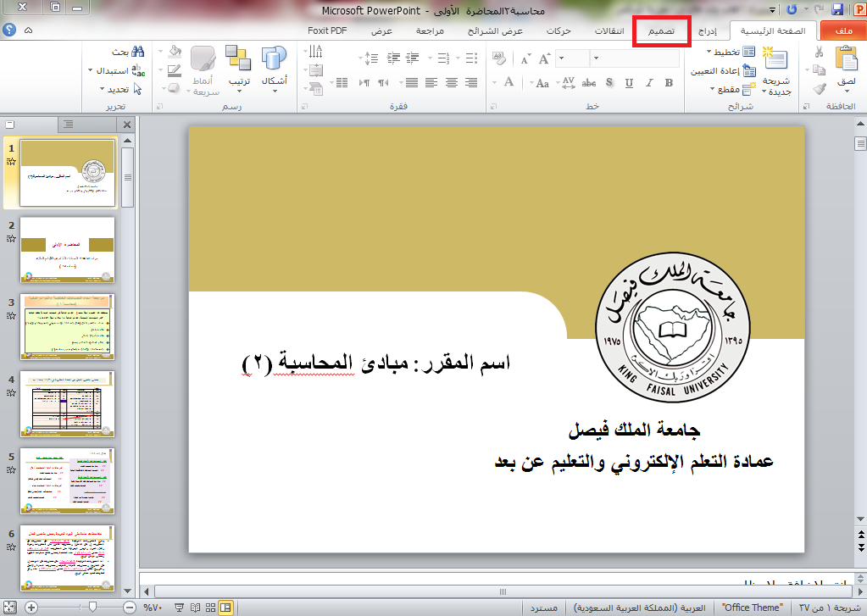Open the Foxit PDF tab
Image resolution: width=867 pixels, height=616 pixels.
click(327, 31)
